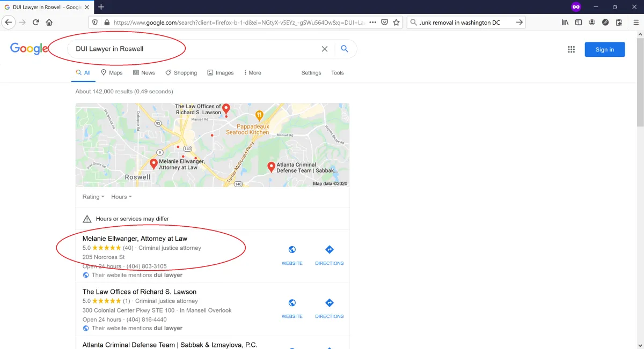Switch to the Images tab
Screen dimensions: 644x349
[221, 73]
